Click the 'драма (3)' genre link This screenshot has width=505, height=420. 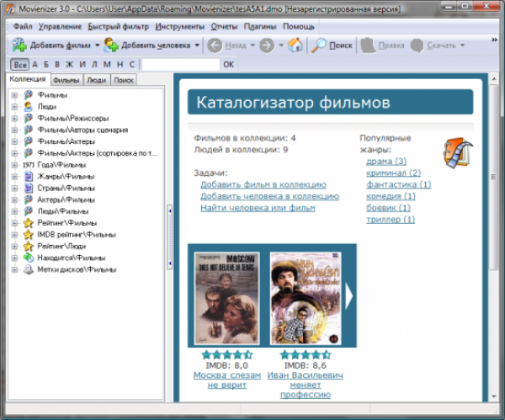(386, 161)
